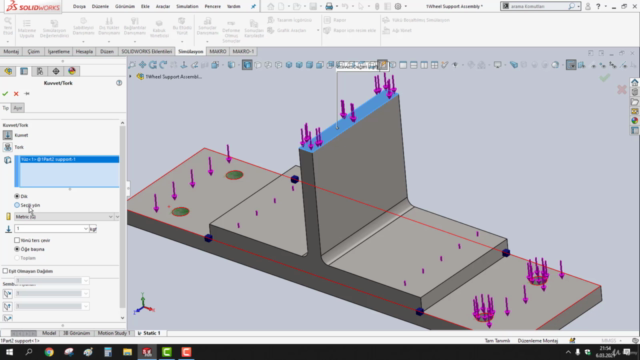Check the Eşit Olmayan Dağılım checkbox

[x=5, y=271]
